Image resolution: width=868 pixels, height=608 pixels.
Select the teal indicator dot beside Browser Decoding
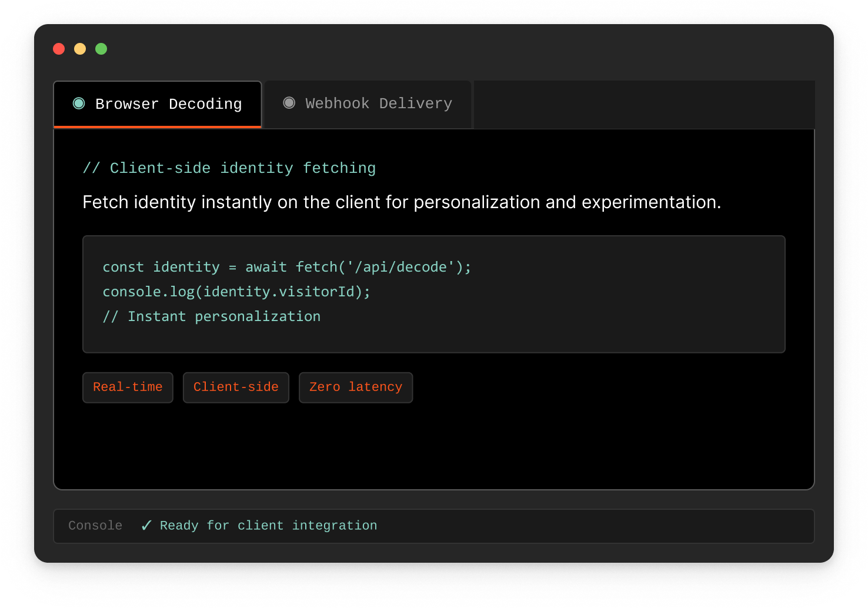[79, 103]
